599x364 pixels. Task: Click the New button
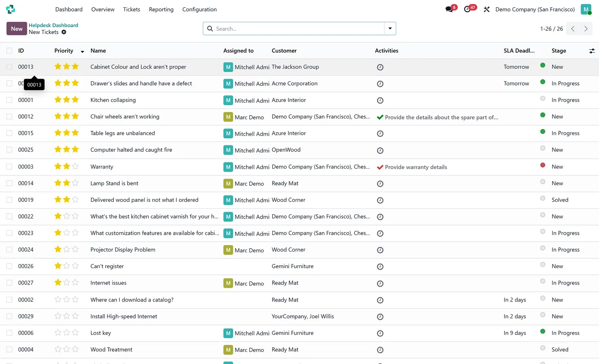pyautogui.click(x=17, y=29)
